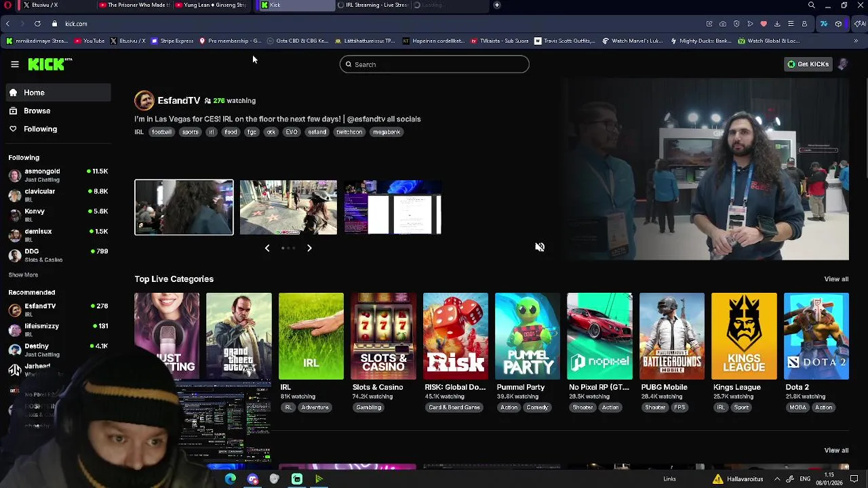This screenshot has width=868, height=488.
Task: Open the green Kick app taskbar icon
Action: click(297, 479)
